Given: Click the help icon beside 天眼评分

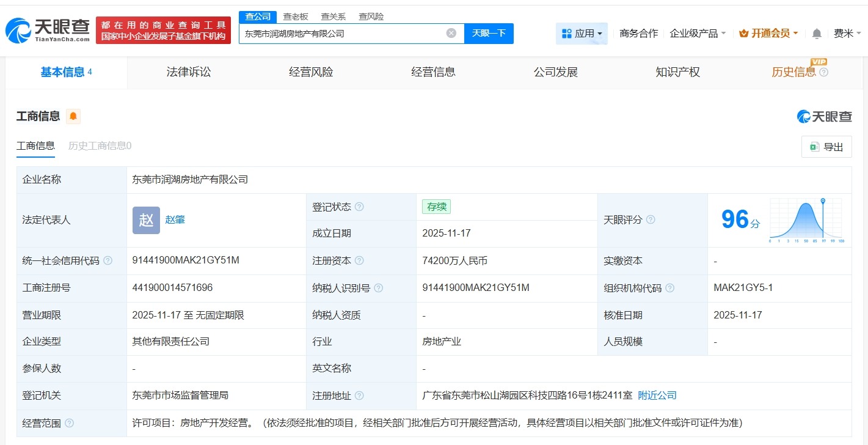Looking at the screenshot, I should [x=651, y=220].
